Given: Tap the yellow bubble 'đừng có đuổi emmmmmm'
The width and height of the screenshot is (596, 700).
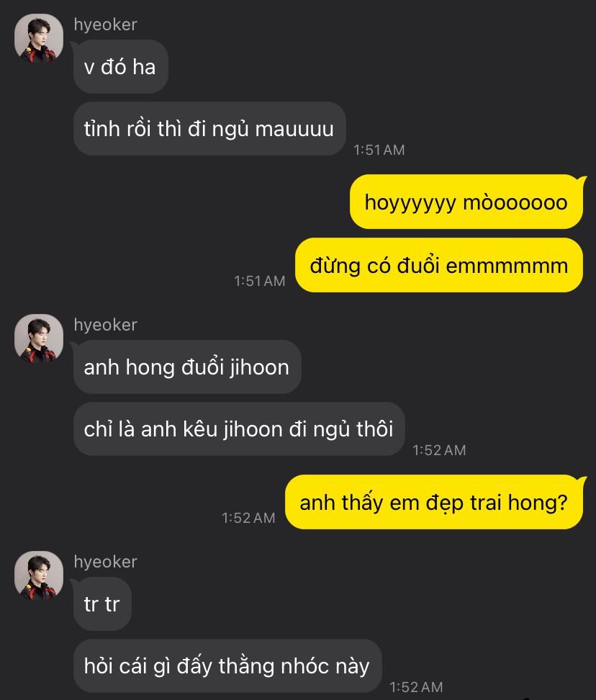Looking at the screenshot, I should (439, 265).
